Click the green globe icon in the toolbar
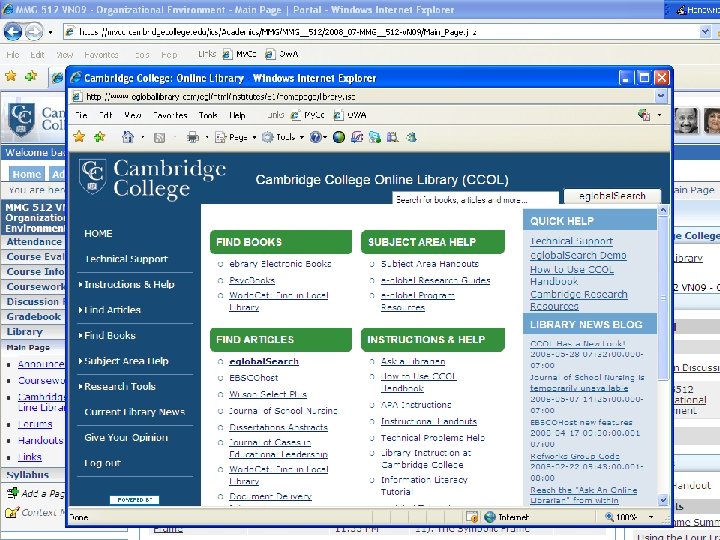This screenshot has height=540, width=720. 338,137
